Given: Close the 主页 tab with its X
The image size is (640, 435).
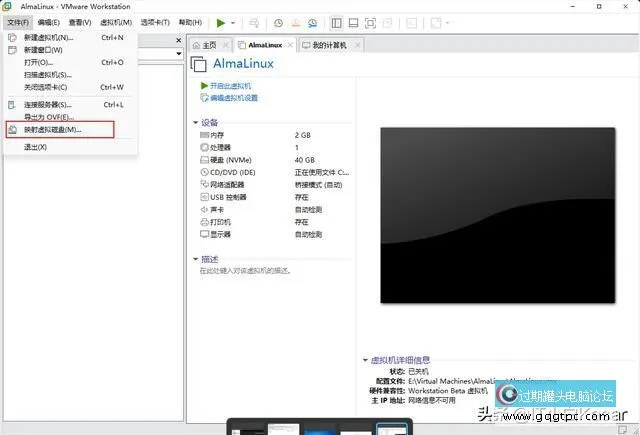Looking at the screenshot, I should (226, 45).
